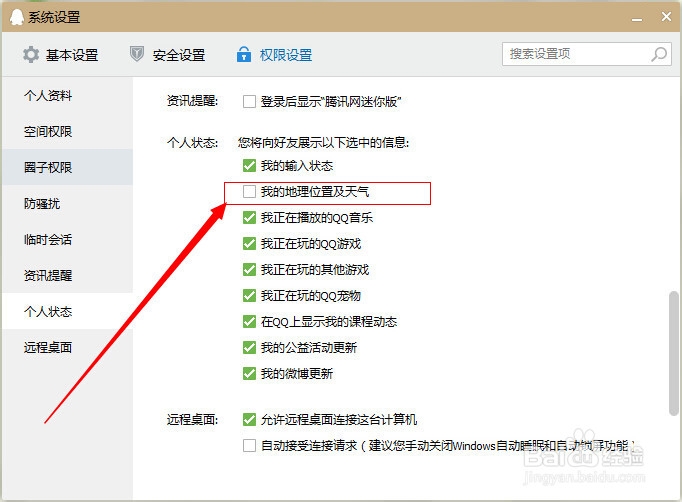This screenshot has height=502, width=682.
Task: Toggle 我正在玩的QQ游戏 checkbox
Action: point(249,244)
